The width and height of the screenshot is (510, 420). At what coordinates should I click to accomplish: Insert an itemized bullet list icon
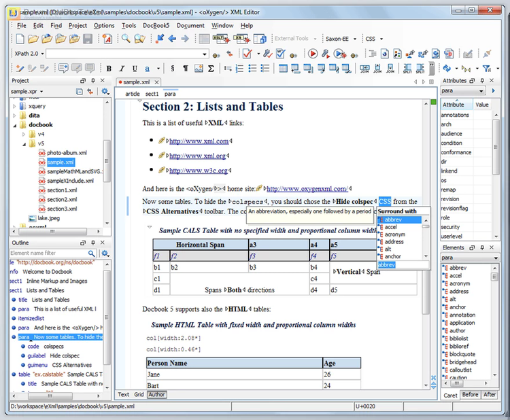pyautogui.click(x=252, y=68)
